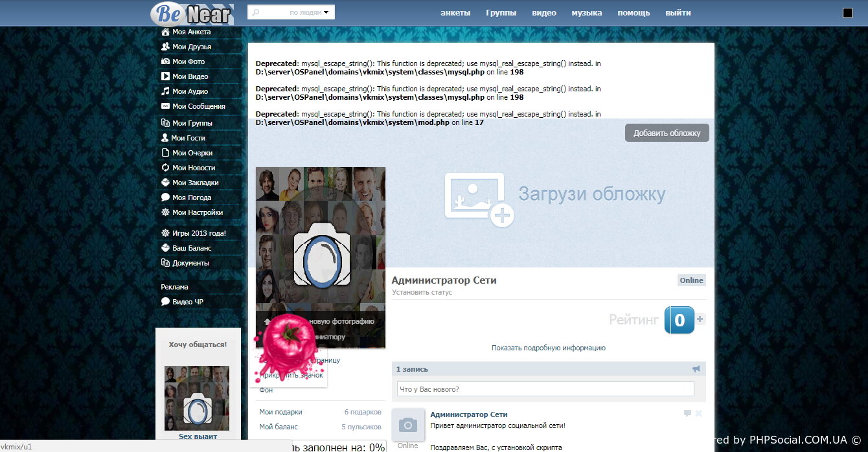The image size is (868, 452).
Task: Delete the wall post with X icon
Action: click(x=698, y=413)
